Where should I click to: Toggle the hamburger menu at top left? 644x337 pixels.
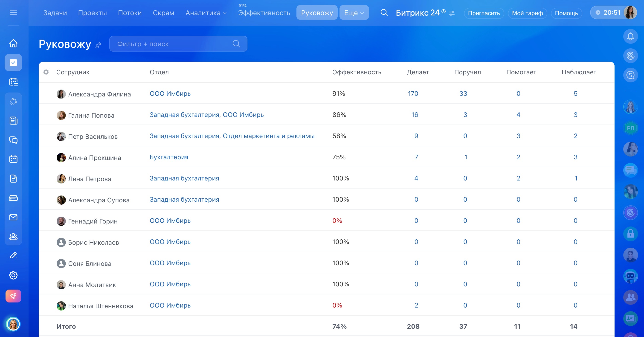(13, 12)
